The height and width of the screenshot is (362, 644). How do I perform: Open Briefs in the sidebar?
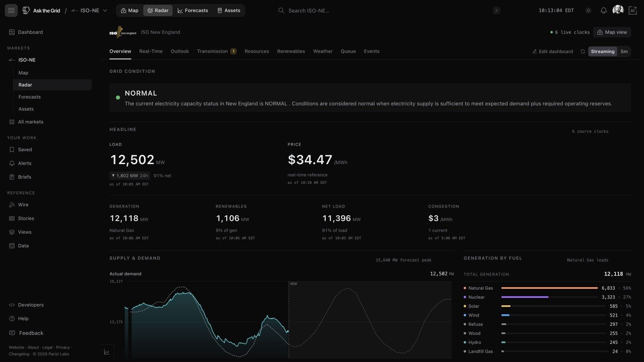coord(50,177)
